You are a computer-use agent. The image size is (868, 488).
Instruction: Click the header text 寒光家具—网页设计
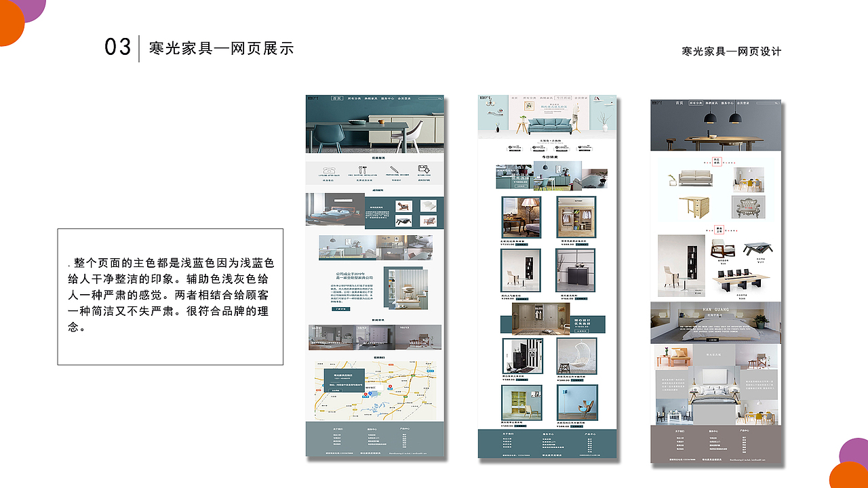732,51
